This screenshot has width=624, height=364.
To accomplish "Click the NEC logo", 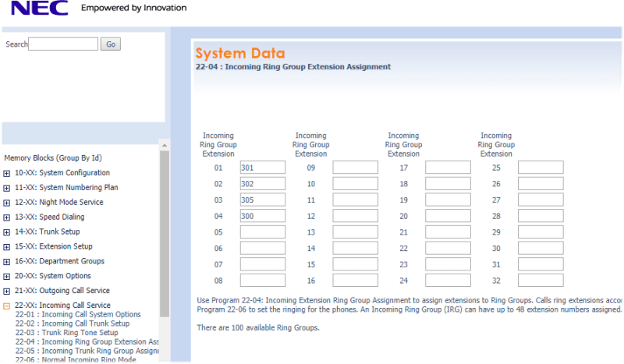I will click(40, 8).
